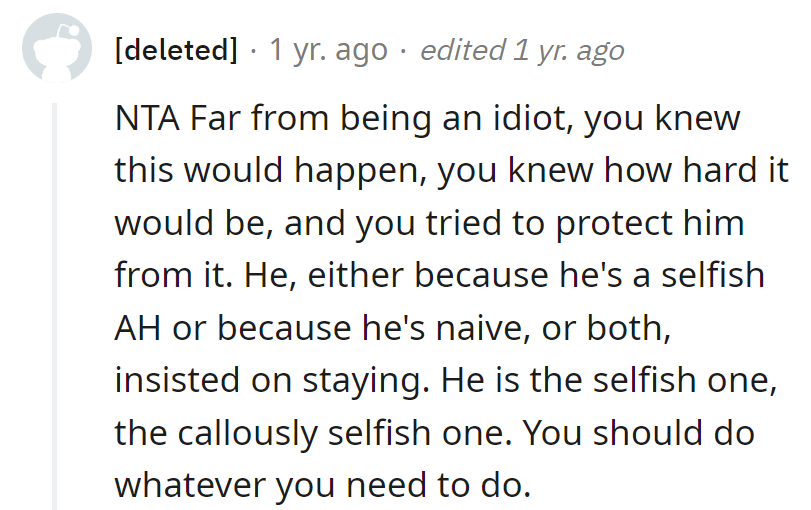Image resolution: width=811 pixels, height=510 pixels.
Task: Collapse the comment using the vertical thread line
Action: click(x=55, y=300)
